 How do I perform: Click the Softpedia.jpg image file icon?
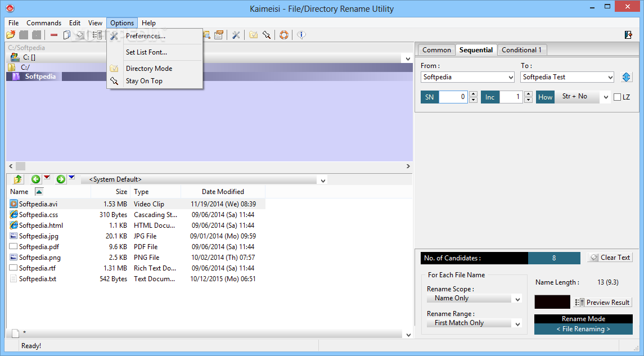tap(13, 236)
